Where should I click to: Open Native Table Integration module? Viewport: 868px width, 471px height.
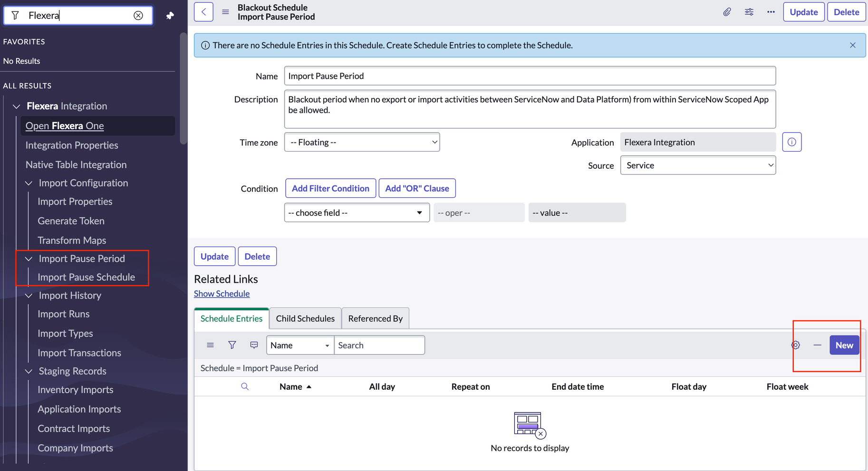pyautogui.click(x=76, y=164)
